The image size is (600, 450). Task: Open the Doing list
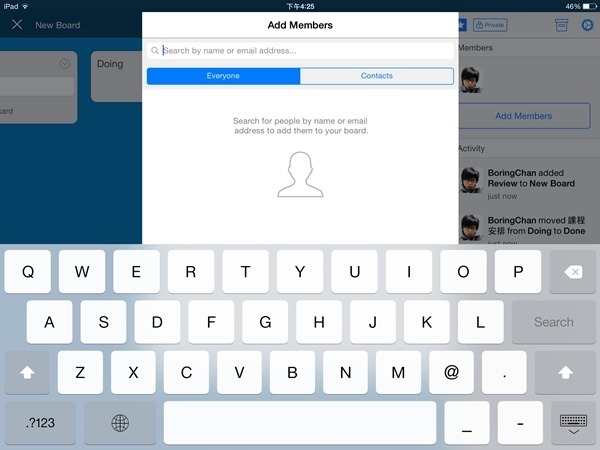click(x=116, y=76)
